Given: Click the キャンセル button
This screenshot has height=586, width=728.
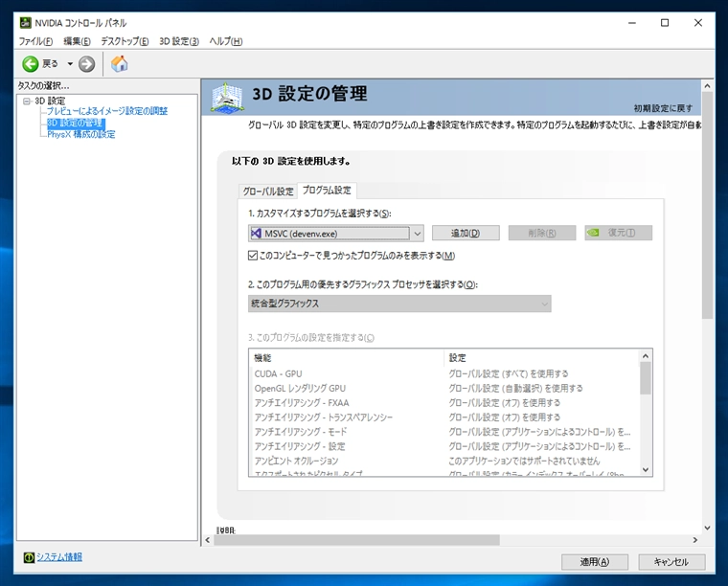Looking at the screenshot, I should pyautogui.click(x=671, y=562).
